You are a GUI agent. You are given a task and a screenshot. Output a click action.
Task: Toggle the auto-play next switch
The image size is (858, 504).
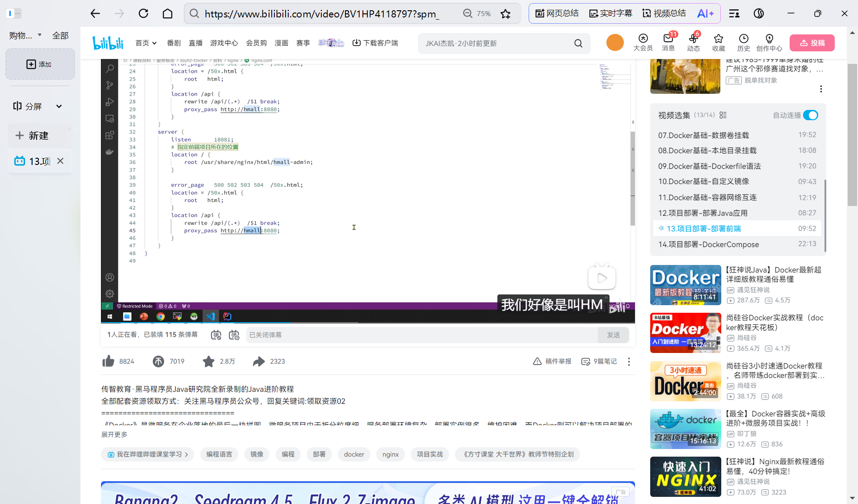(811, 115)
